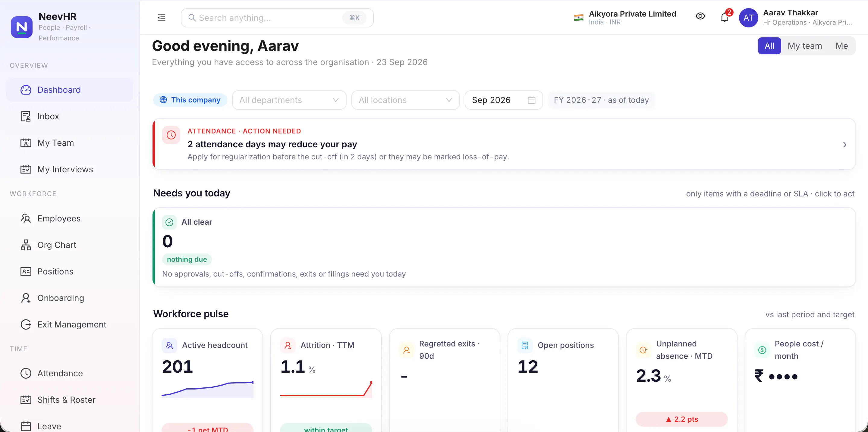Open the All locations dropdown
Image resolution: width=868 pixels, height=432 pixels.
[405, 100]
